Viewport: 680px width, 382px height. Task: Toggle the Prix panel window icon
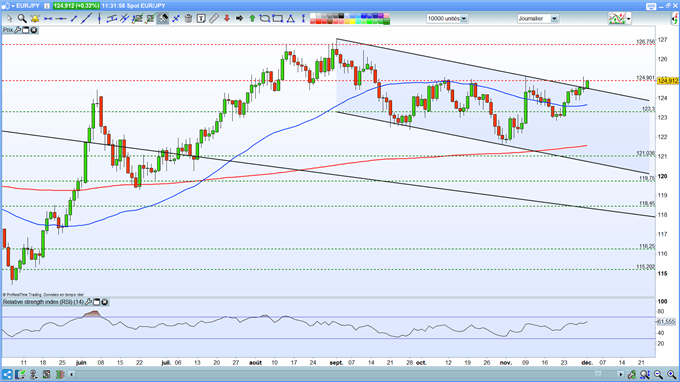click(25, 30)
